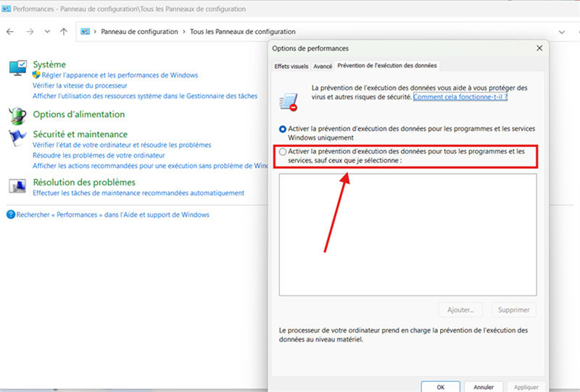Open Afficher l'utilisation des ressources système link
The width and height of the screenshot is (580, 392).
tap(145, 96)
